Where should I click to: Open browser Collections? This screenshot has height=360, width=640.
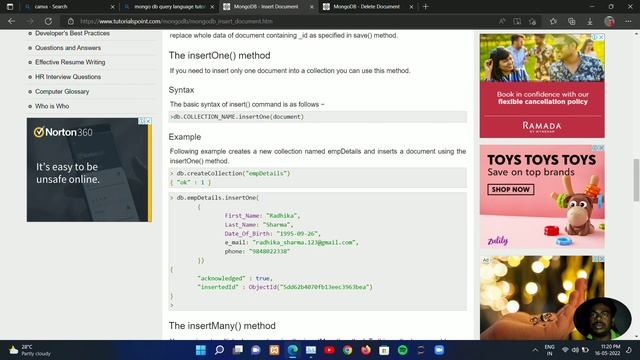pyautogui.click(x=571, y=21)
